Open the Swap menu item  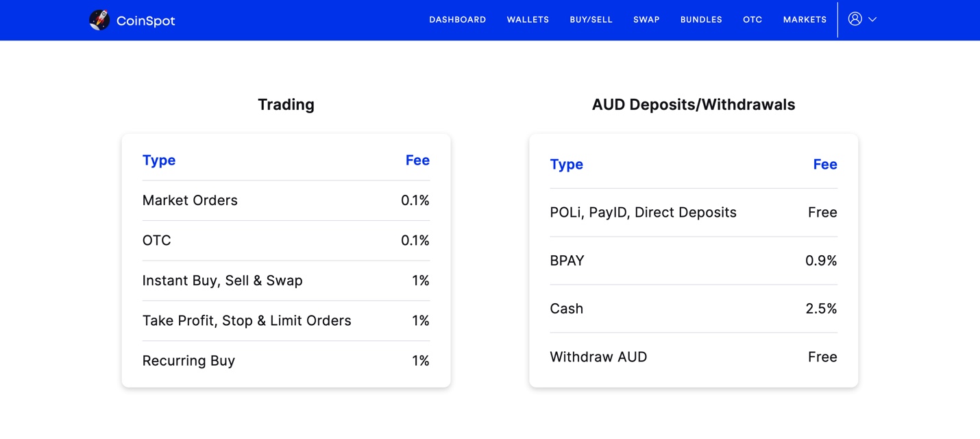(x=646, y=20)
